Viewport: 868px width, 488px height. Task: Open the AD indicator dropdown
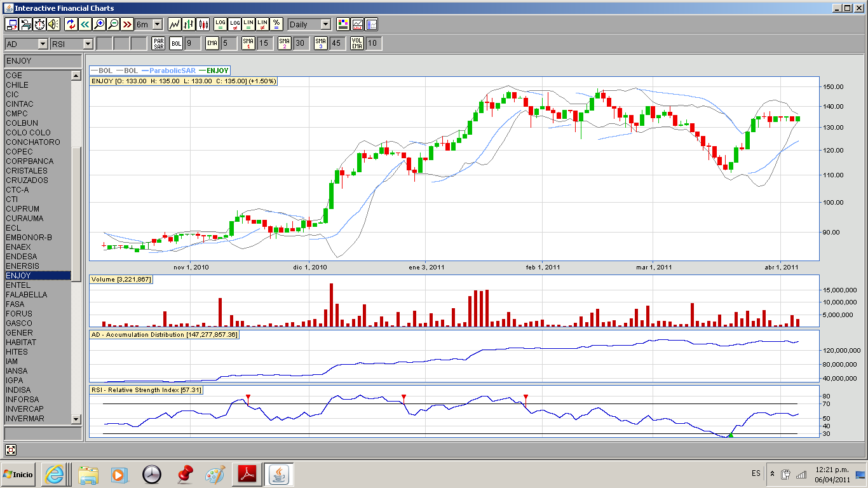(26, 43)
